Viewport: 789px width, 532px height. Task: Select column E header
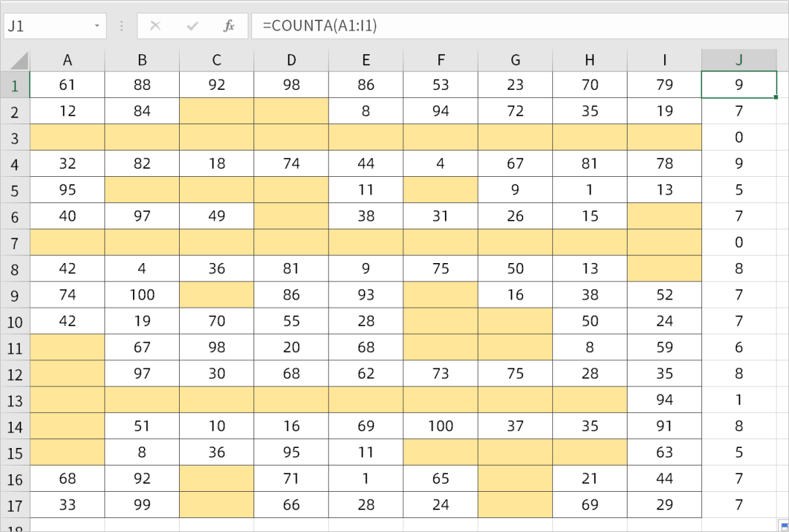(366, 60)
